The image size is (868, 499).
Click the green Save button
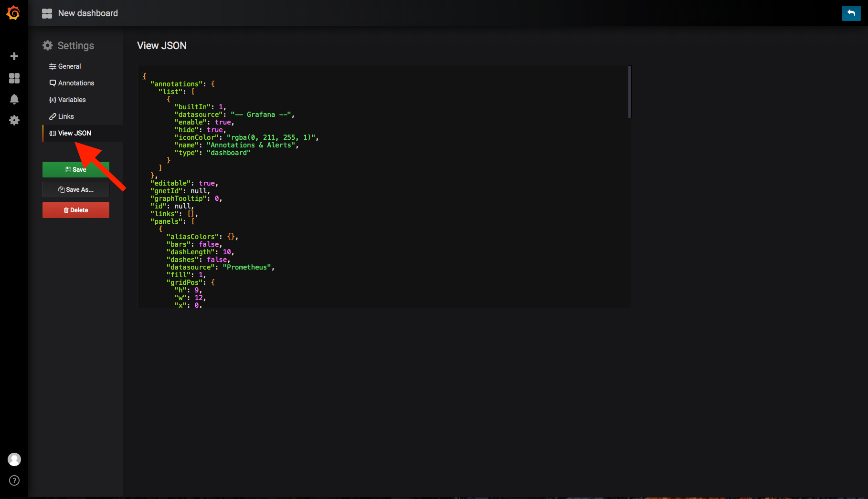click(76, 169)
